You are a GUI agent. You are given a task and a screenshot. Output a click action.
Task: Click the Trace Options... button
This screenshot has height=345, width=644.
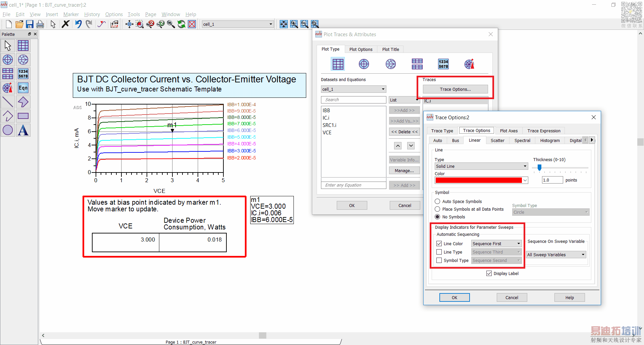tap(455, 89)
